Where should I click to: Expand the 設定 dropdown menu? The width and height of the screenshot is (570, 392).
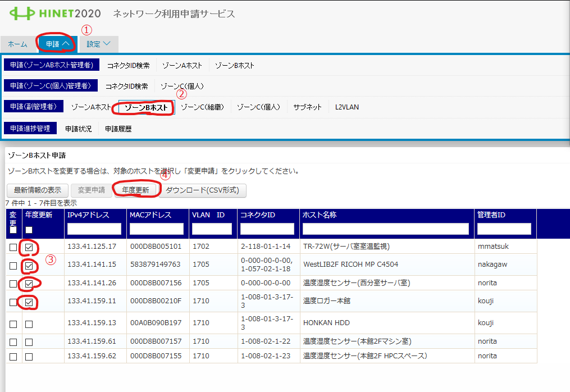point(98,44)
